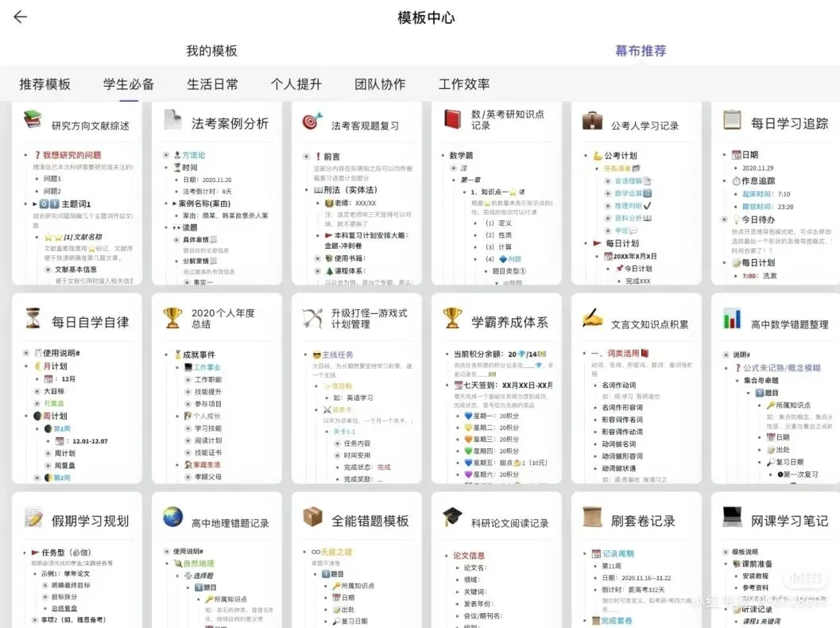Open the 全能错题模板 template title
840x628 pixels.
pyautogui.click(x=370, y=521)
